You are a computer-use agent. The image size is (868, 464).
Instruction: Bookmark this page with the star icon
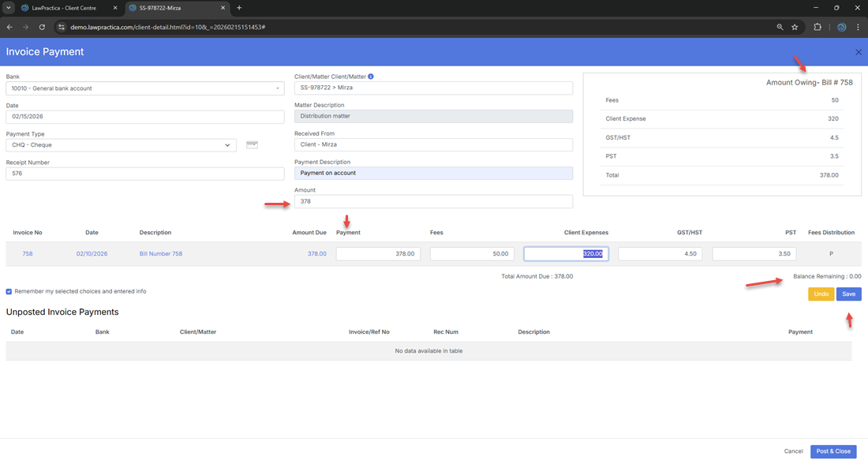coord(795,27)
